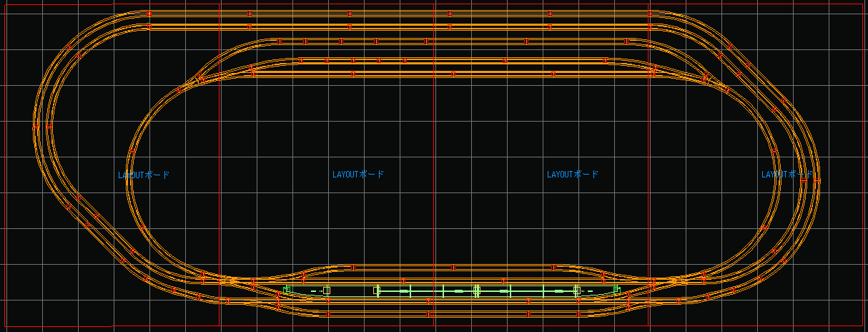Select the rightmost LAYOUTボード label
Viewport: 868px width, 332px height.
click(787, 175)
